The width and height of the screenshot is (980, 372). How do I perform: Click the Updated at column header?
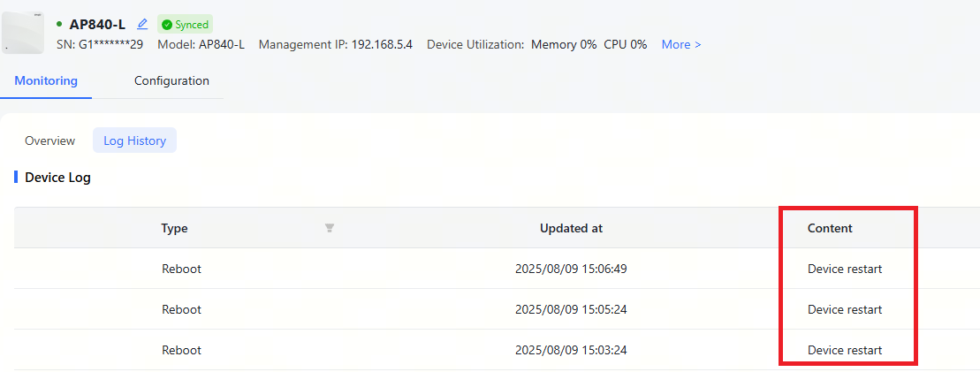click(571, 228)
